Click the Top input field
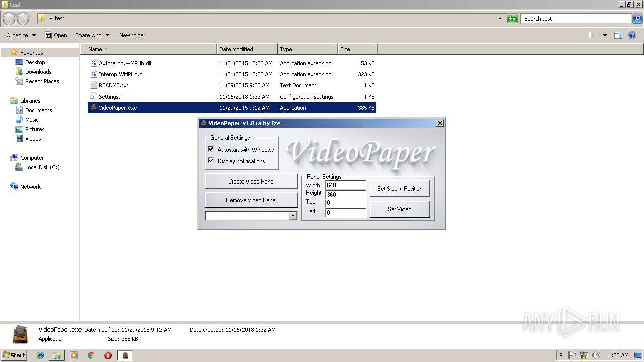Image resolution: width=644 pixels, height=362 pixels. click(346, 203)
